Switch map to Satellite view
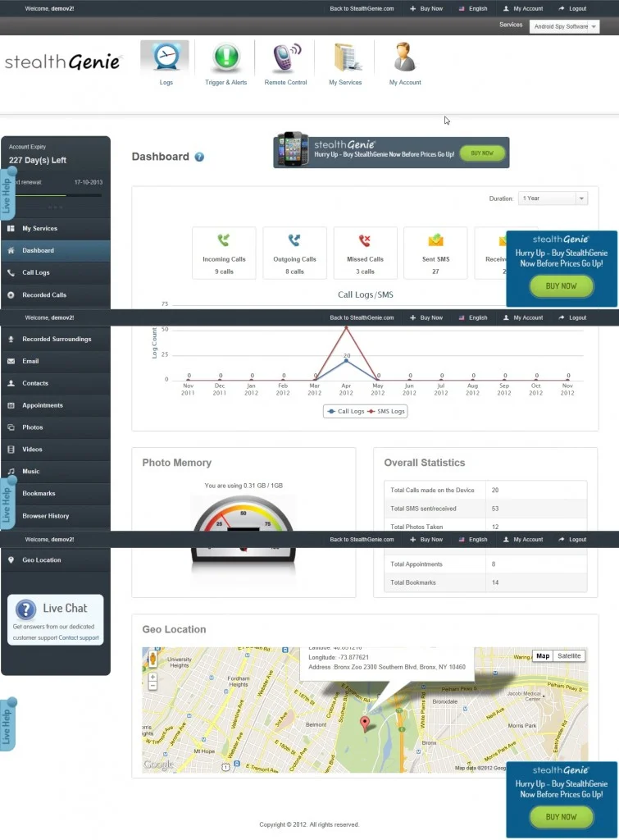 click(x=569, y=656)
